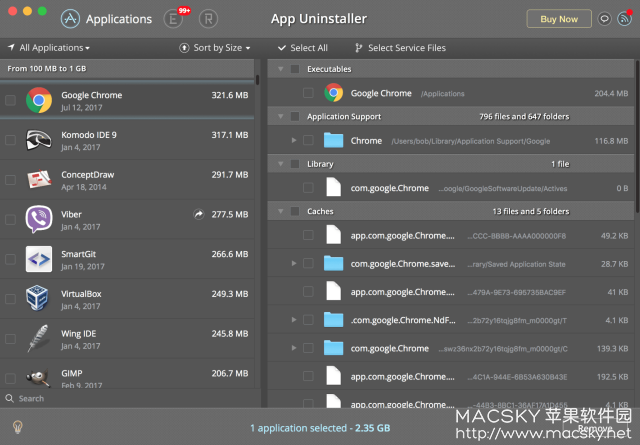Screen dimensions: 640x445
Task: Check the ConceptDraw checkbox
Action: 10,180
